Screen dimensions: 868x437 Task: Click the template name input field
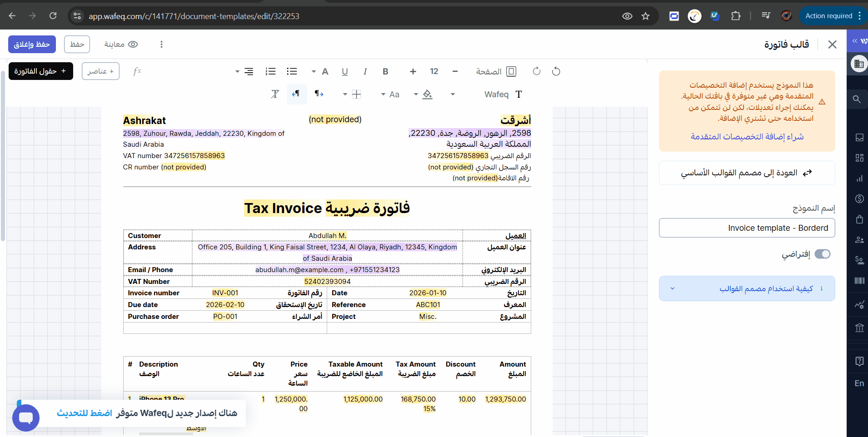tap(747, 228)
